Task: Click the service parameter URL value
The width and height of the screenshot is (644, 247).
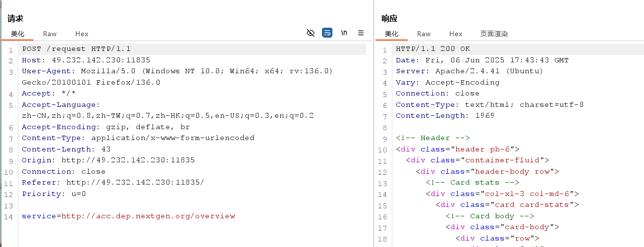Action: (148, 216)
